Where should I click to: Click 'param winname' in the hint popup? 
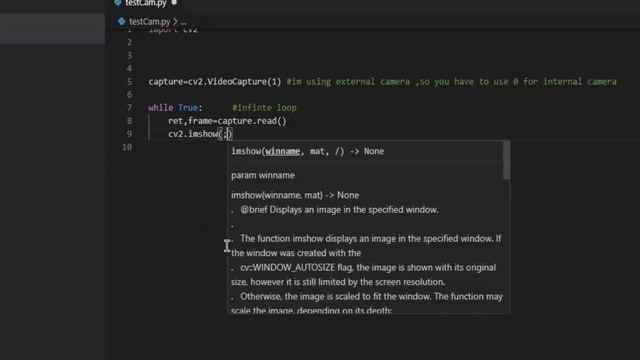tap(263, 175)
